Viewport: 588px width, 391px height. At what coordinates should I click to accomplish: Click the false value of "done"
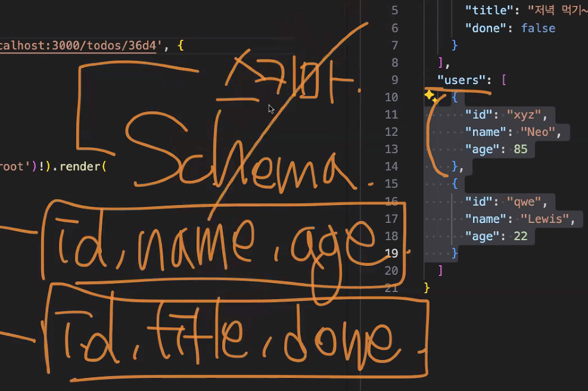pos(538,28)
